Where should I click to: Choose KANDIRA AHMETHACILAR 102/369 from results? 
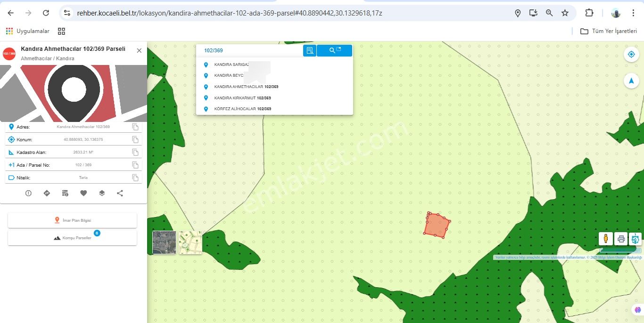246,87
